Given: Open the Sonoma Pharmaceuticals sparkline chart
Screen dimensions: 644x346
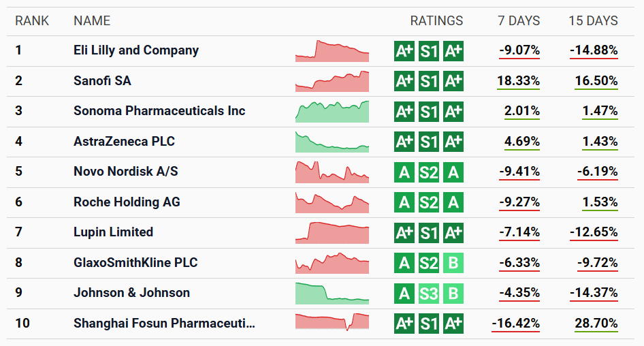Looking at the screenshot, I should 332,111.
